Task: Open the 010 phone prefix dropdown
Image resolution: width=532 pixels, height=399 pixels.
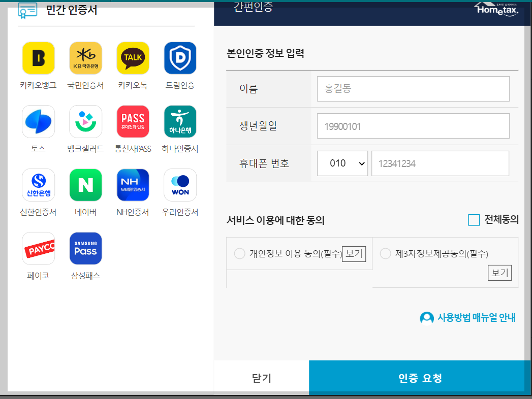Action: click(x=342, y=163)
